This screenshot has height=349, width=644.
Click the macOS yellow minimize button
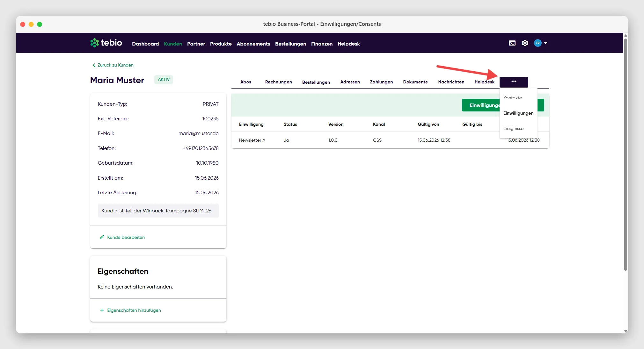[x=31, y=24]
